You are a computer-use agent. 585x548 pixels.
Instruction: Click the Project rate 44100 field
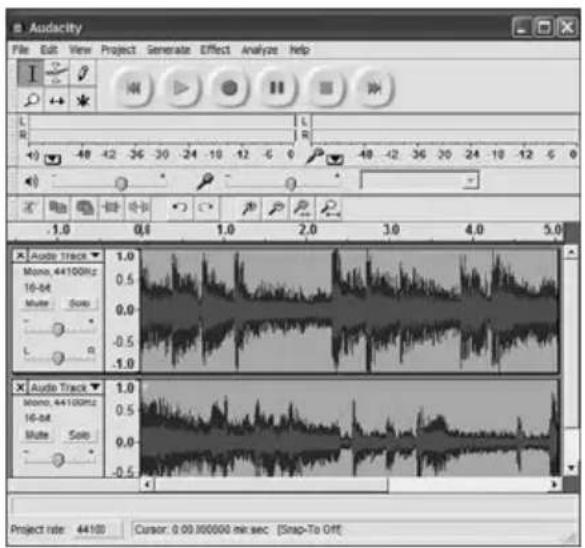[x=98, y=529]
